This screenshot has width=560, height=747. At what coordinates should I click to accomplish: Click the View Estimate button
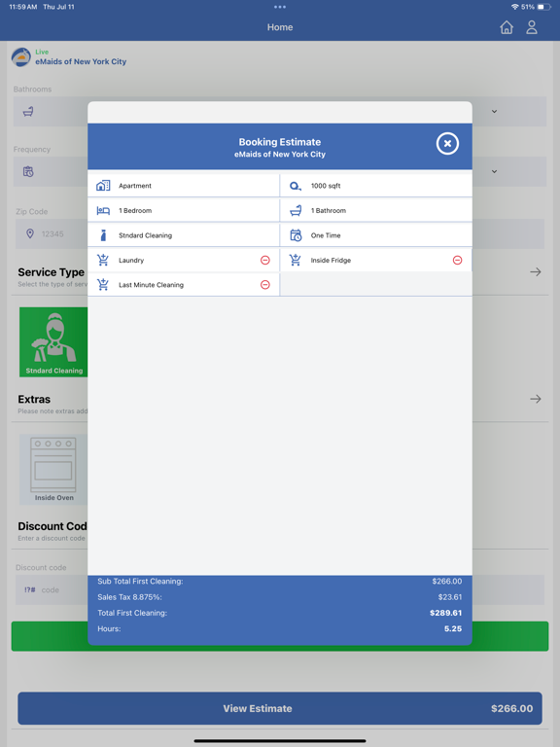(280, 708)
